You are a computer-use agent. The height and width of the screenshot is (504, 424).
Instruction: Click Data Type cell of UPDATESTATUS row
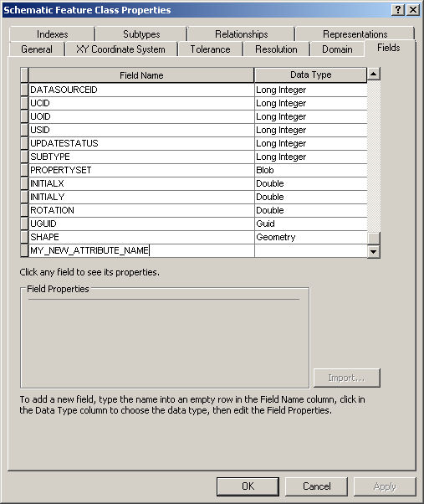311,143
